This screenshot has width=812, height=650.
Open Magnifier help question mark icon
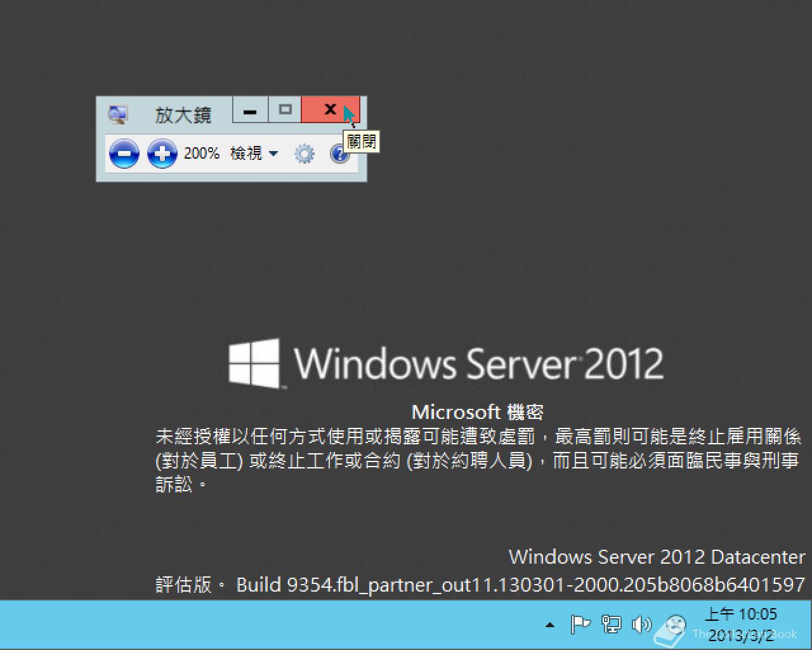[x=340, y=154]
